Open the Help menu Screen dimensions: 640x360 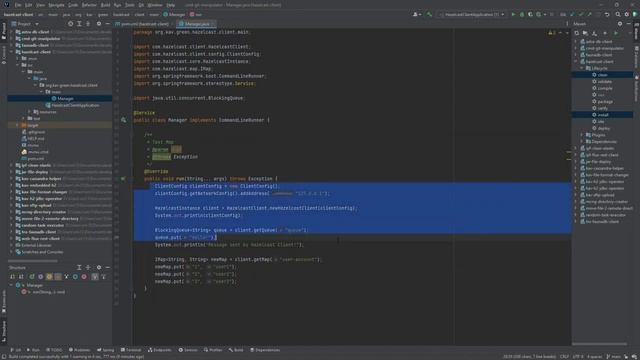[x=171, y=5]
